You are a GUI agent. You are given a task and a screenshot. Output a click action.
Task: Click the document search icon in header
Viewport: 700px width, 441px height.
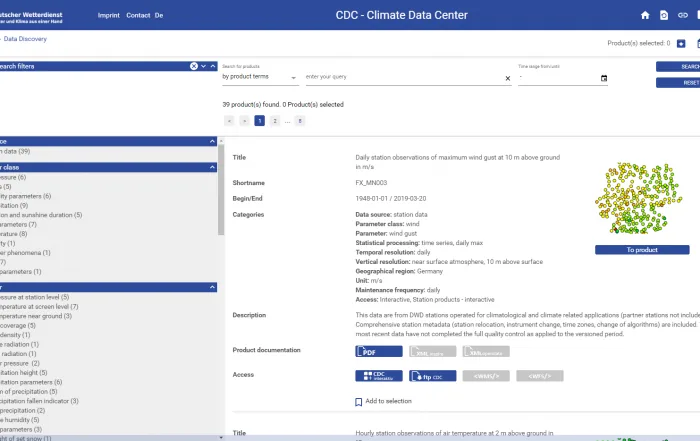[664, 15]
